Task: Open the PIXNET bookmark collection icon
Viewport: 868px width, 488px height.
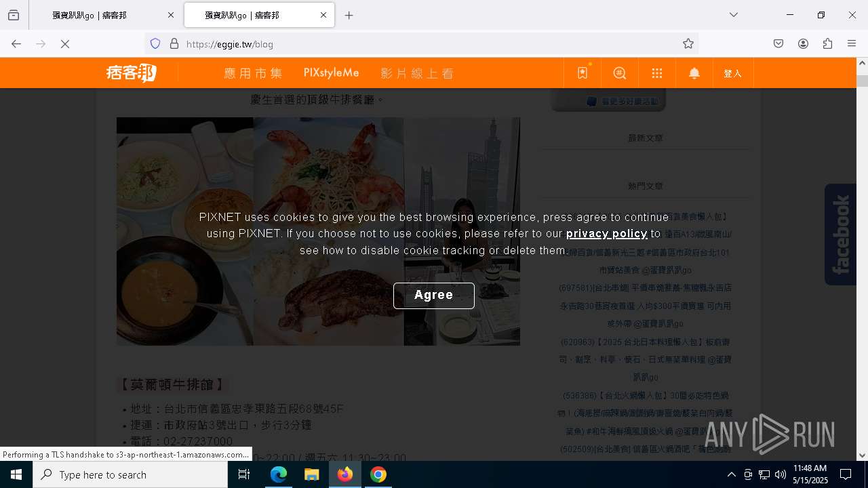Action: pos(583,73)
